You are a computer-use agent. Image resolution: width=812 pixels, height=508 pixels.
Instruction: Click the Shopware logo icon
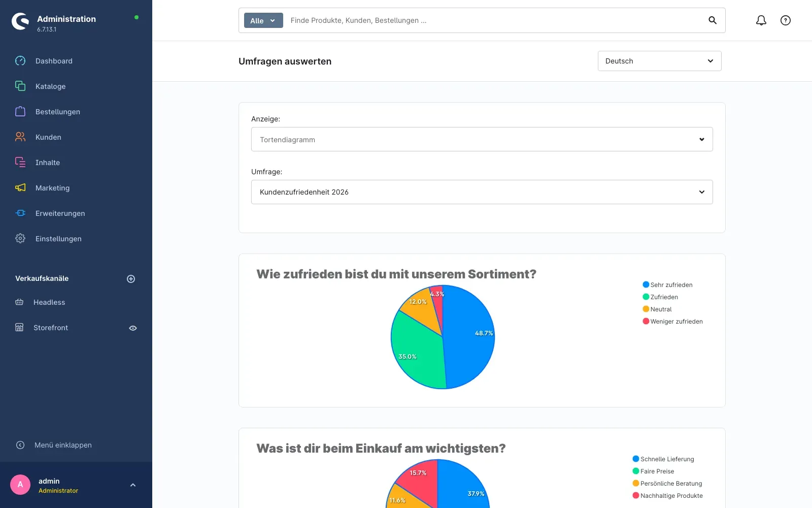(20, 21)
